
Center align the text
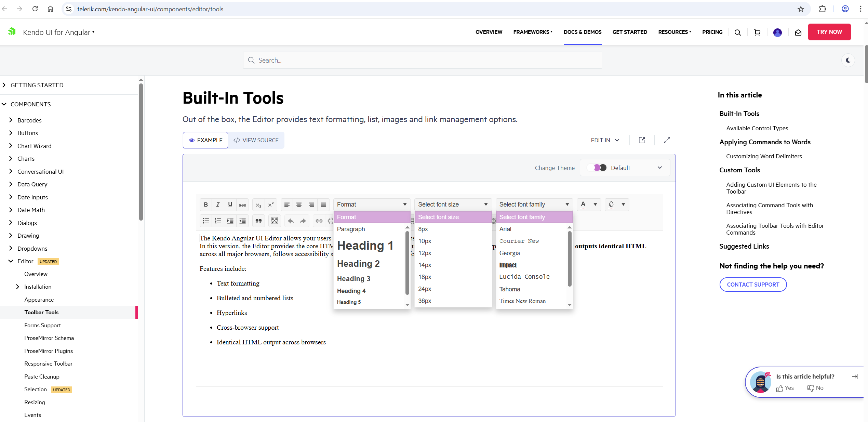point(299,205)
